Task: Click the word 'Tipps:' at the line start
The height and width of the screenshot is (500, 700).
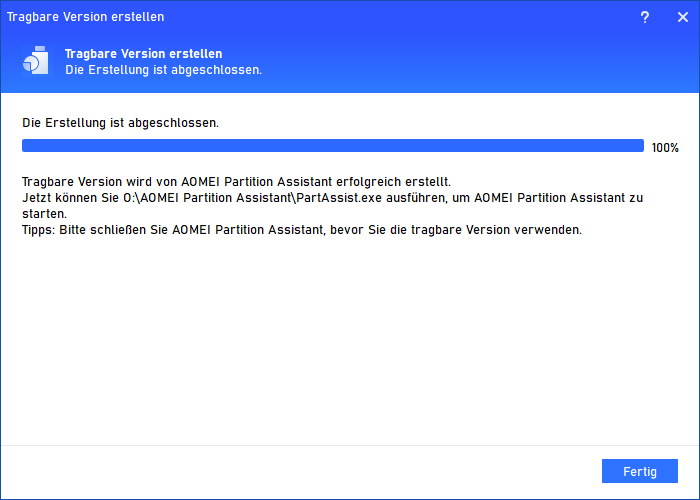Action: [x=40, y=230]
